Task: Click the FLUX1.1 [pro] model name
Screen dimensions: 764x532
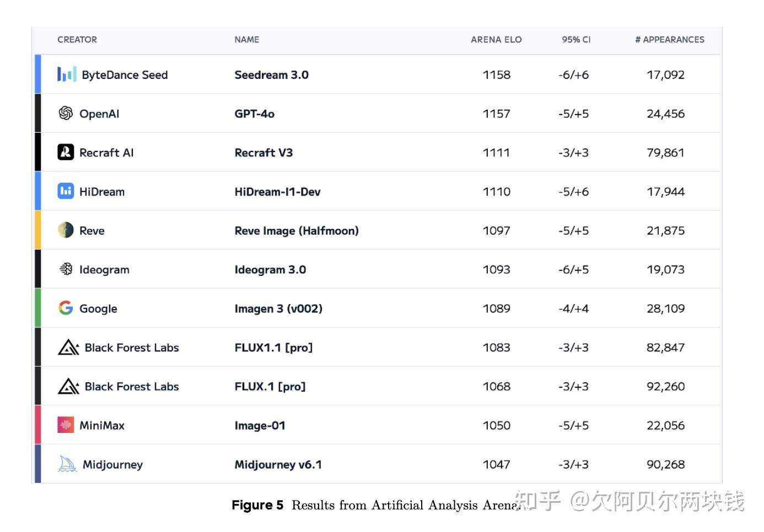Action: 273,348
